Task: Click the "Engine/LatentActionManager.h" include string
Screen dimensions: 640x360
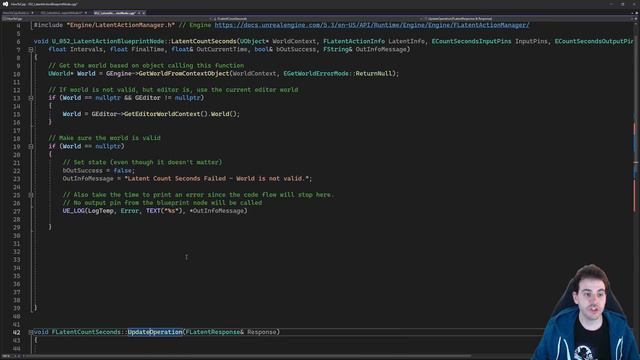Action: tap(120, 25)
